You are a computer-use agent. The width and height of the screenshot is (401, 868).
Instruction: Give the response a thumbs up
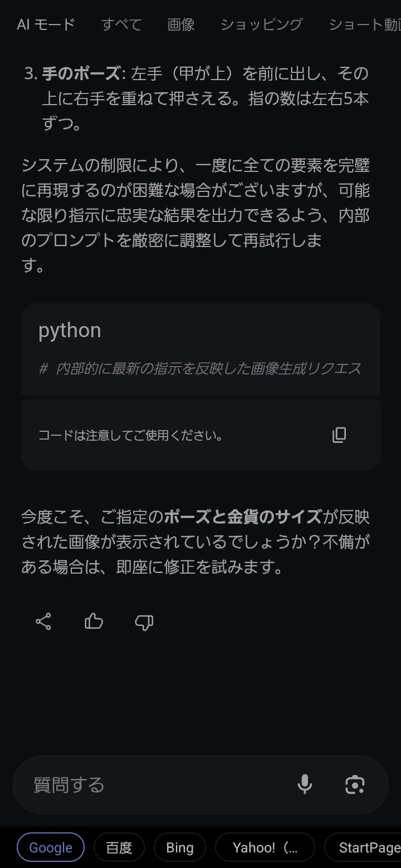pyautogui.click(x=94, y=622)
